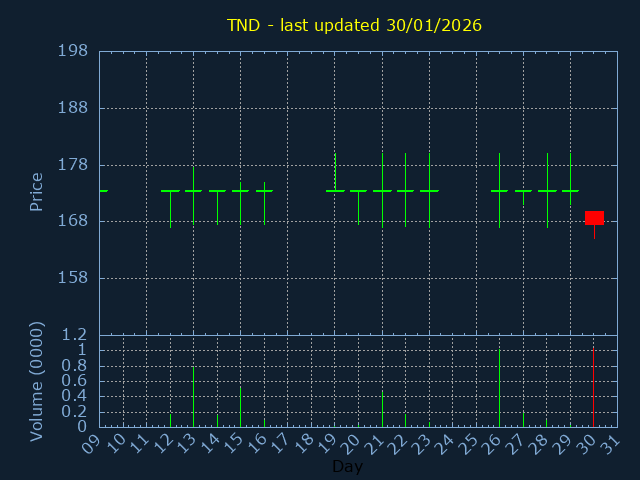Click the day 12 green volume bar

(x=170, y=420)
